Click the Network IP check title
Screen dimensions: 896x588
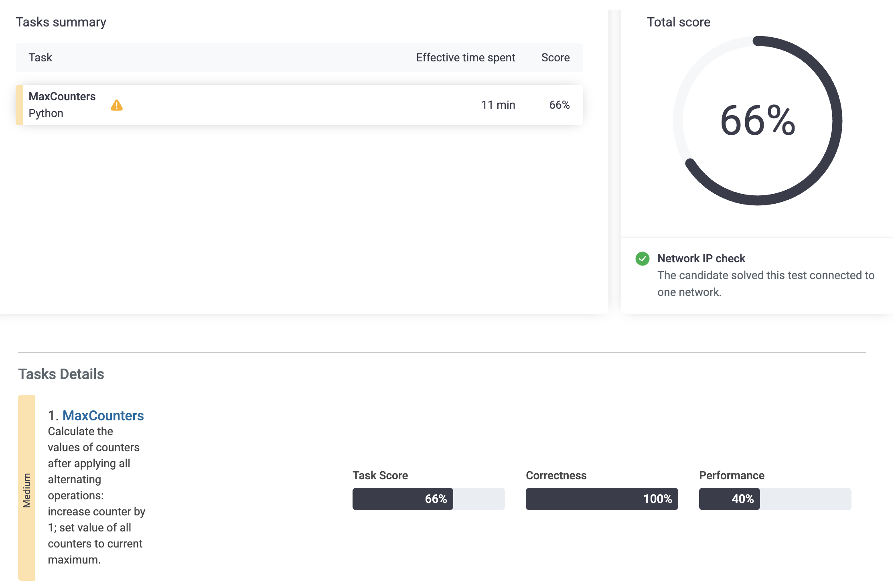tap(701, 259)
